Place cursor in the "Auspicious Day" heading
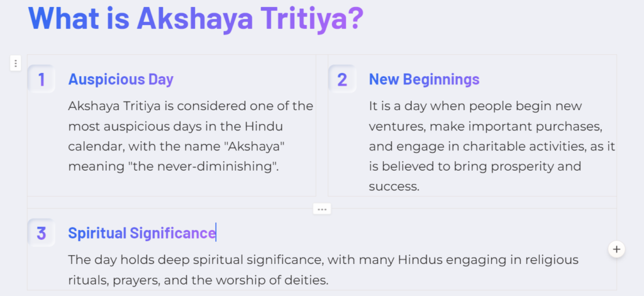Image resolution: width=644 pixels, height=296 pixels. tap(121, 79)
